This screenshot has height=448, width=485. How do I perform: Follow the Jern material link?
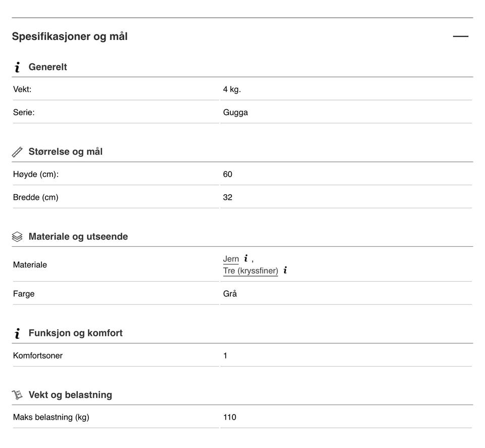(x=231, y=259)
